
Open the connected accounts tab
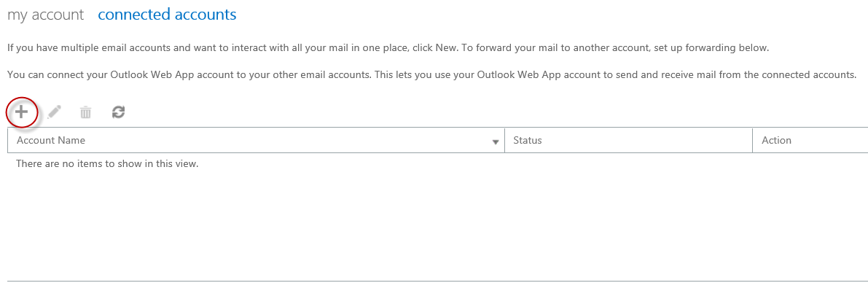[167, 15]
